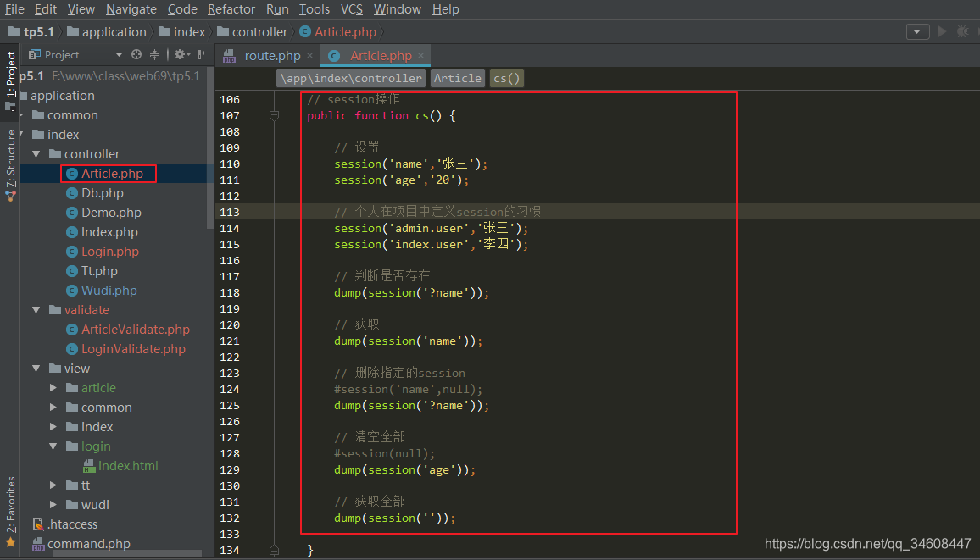Click the index breadcrumb folder
The height and width of the screenshot is (560, 980).
(x=182, y=32)
